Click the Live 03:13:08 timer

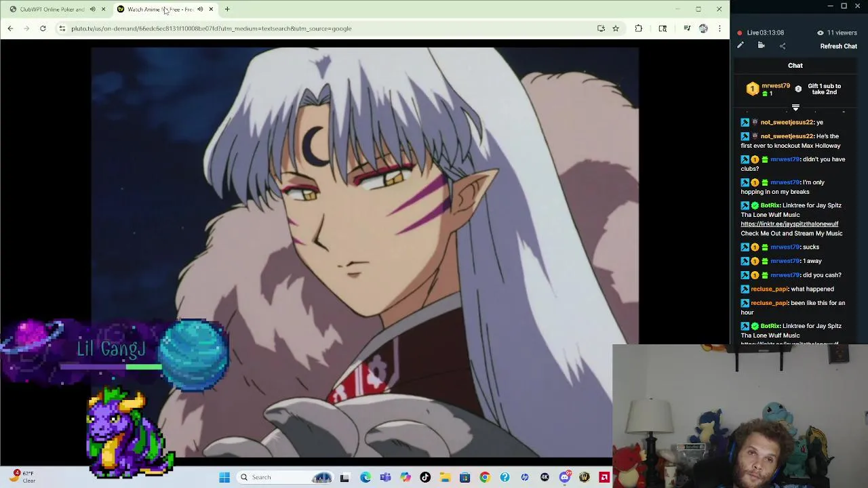pyautogui.click(x=760, y=33)
